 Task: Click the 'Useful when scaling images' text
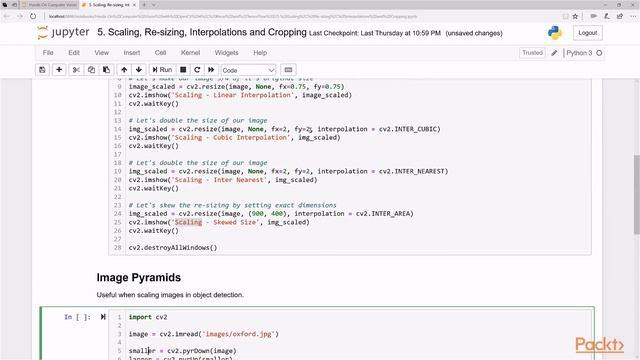(170, 295)
